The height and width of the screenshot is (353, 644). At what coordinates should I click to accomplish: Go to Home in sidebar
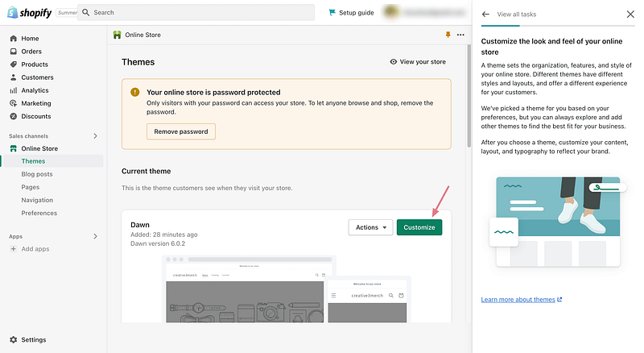[30, 38]
